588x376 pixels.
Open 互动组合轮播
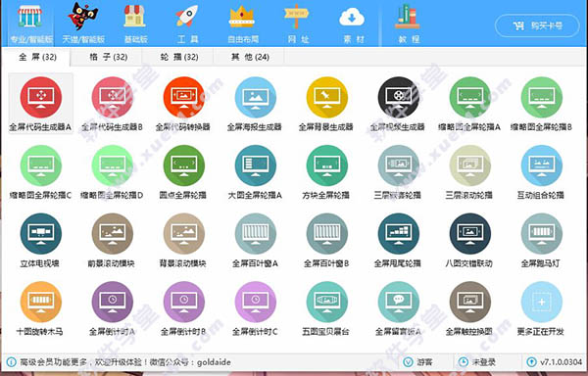[x=541, y=172]
